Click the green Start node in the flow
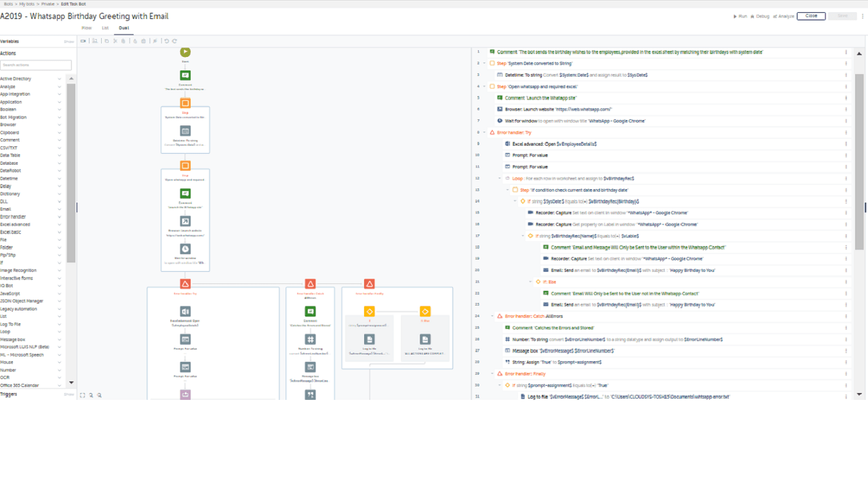 (x=185, y=52)
